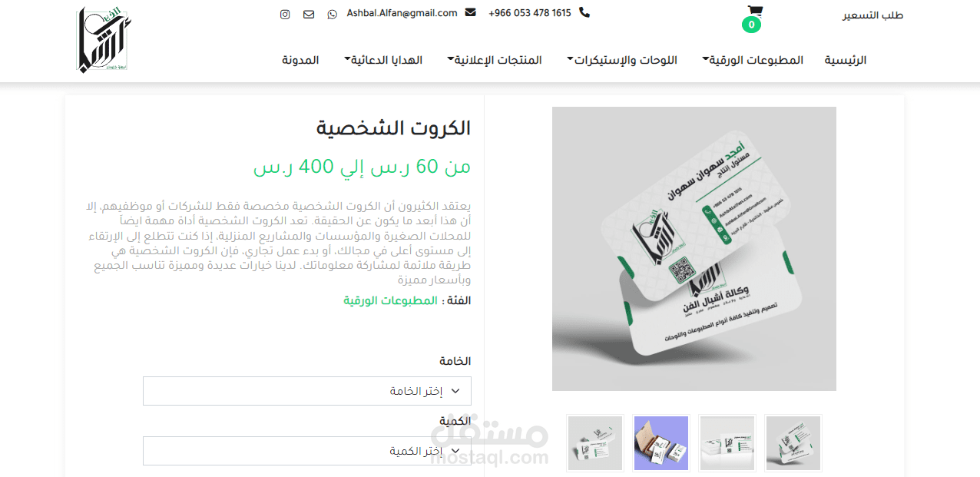This screenshot has width=980, height=477.
Task: Open the إختر الخامة select box
Action: tap(307, 391)
